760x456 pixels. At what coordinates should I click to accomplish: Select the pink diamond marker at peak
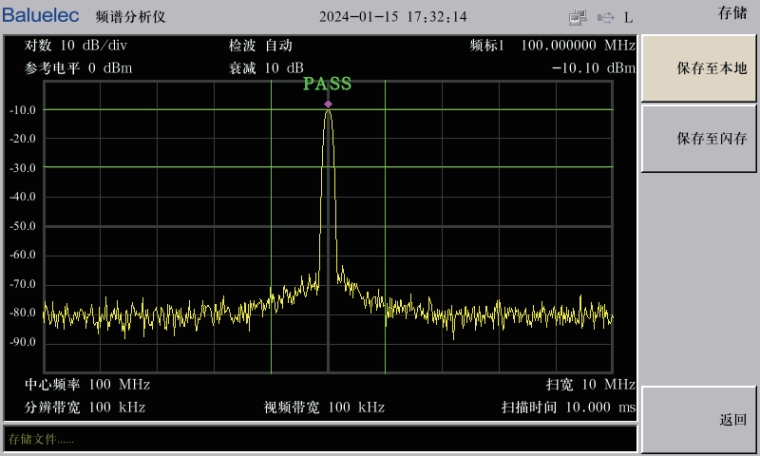point(328,104)
